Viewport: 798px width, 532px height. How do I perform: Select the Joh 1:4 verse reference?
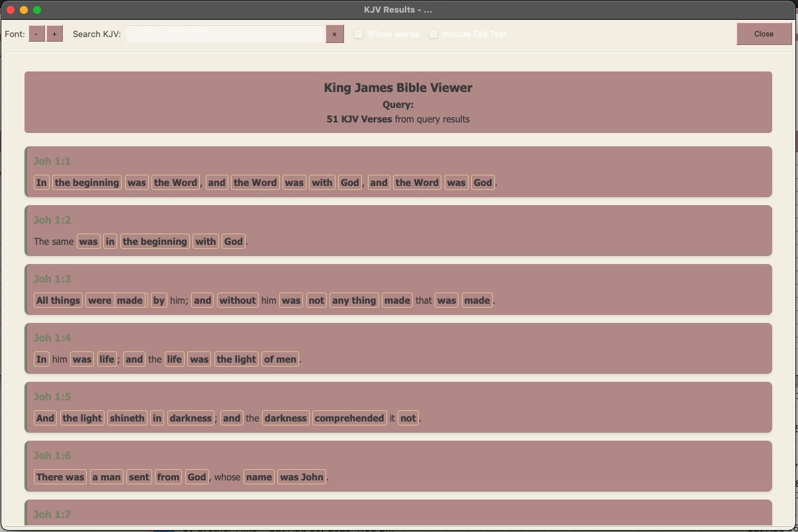[x=52, y=337]
